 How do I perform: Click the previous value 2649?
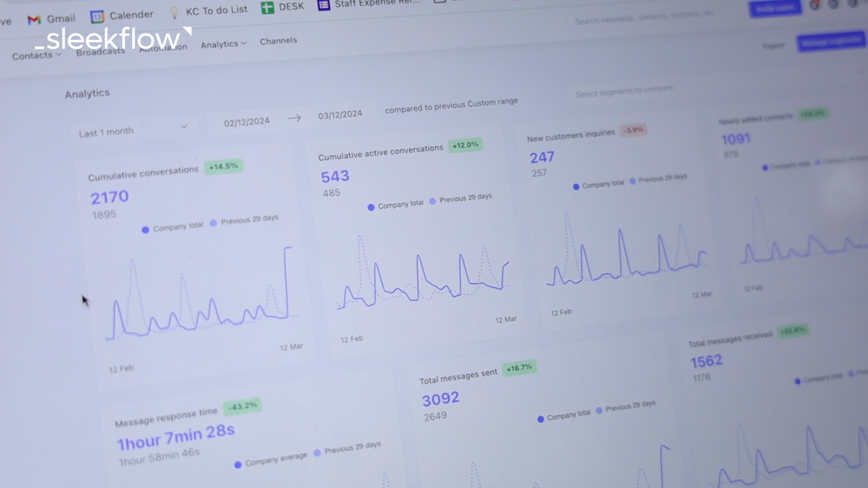click(435, 417)
